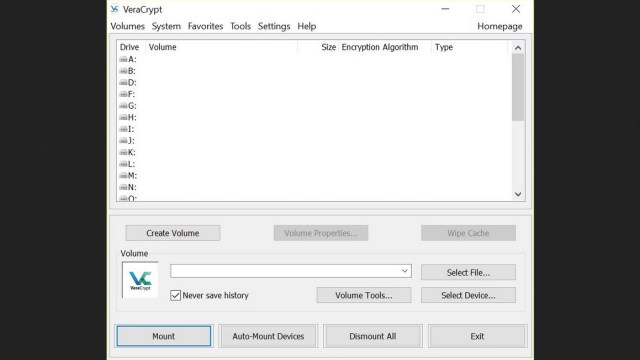The width and height of the screenshot is (640, 360).
Task: Select drive D: icon in list
Action: click(x=123, y=82)
